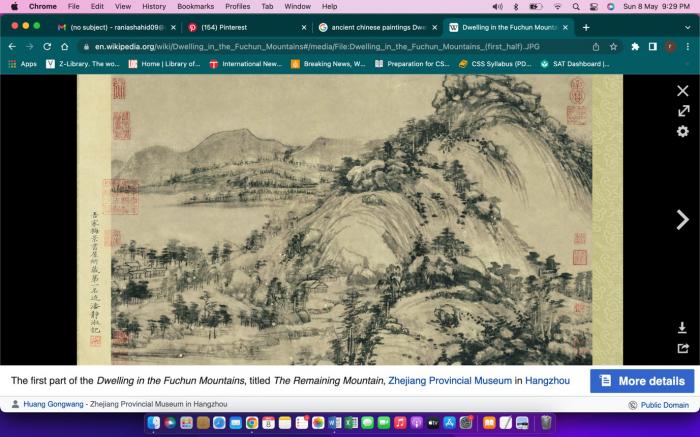Image resolution: width=700 pixels, height=437 pixels.
Task: Toggle the Chrome side panel
Action: click(x=653, y=46)
